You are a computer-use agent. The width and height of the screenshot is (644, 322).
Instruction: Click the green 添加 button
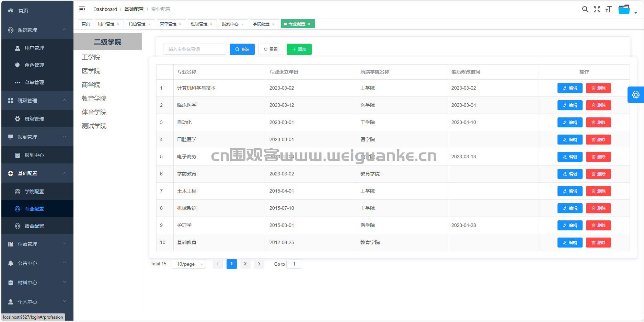[x=299, y=49]
